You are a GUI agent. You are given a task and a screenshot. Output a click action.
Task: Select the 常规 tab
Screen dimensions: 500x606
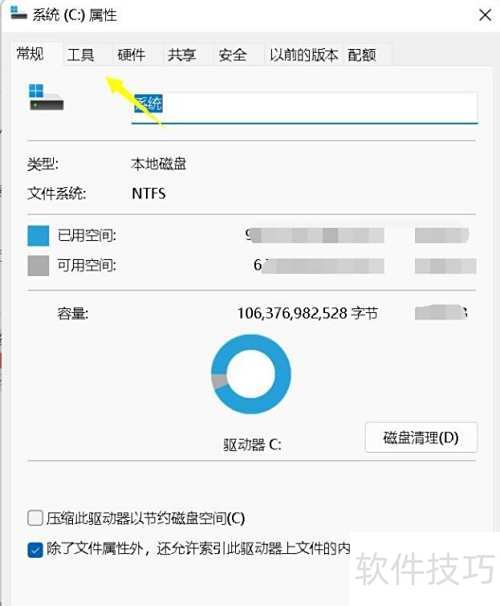(x=30, y=53)
